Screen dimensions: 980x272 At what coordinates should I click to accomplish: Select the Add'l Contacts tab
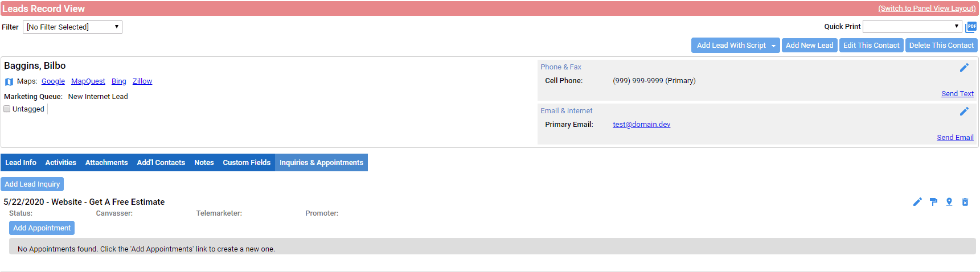click(161, 162)
